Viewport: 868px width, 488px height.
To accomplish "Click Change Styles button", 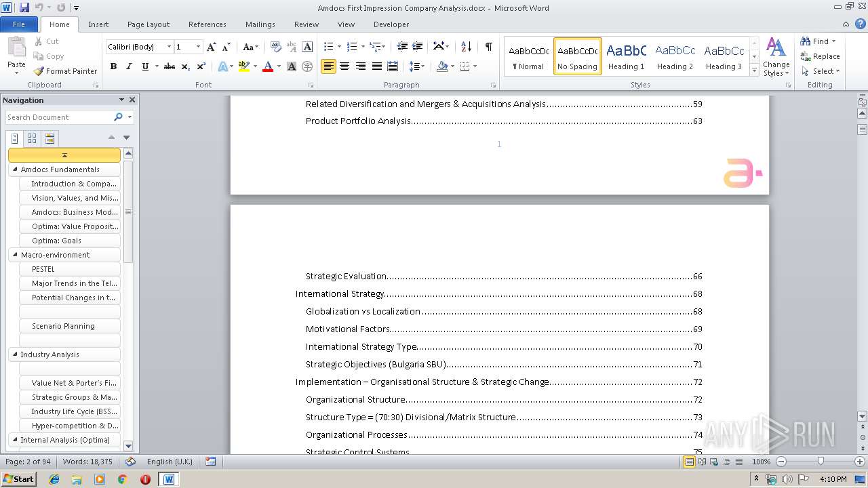I will 776,58.
